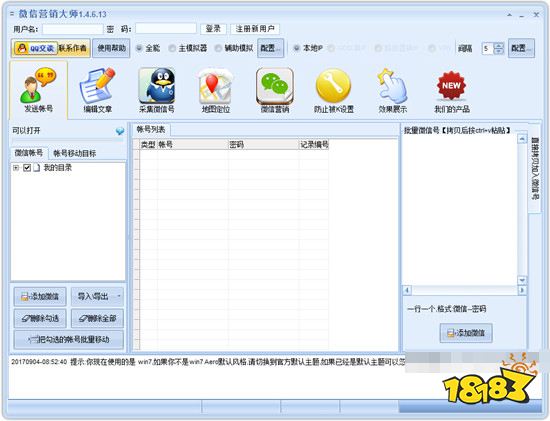Click batch textbox scroll right arrow
550x421 pixels.
click(x=522, y=290)
